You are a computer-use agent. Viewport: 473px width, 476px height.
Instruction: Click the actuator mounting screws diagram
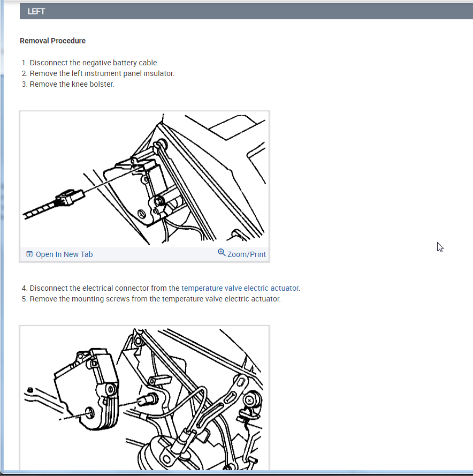(x=144, y=398)
